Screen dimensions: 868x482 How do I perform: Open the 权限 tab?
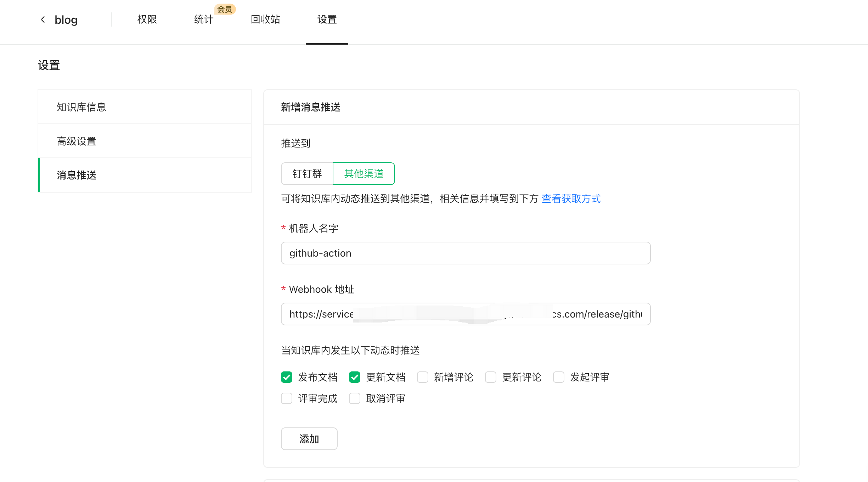tap(147, 19)
